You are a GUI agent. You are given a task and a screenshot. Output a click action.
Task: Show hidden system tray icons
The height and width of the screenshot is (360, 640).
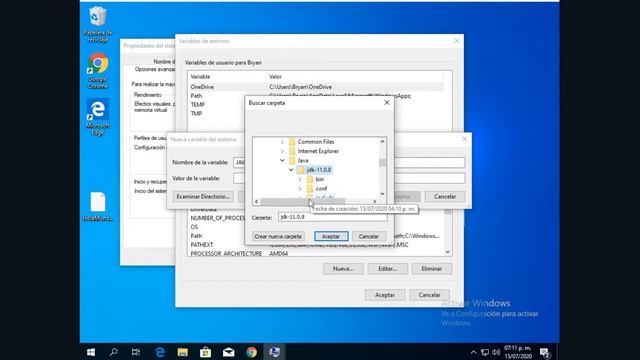point(473,352)
